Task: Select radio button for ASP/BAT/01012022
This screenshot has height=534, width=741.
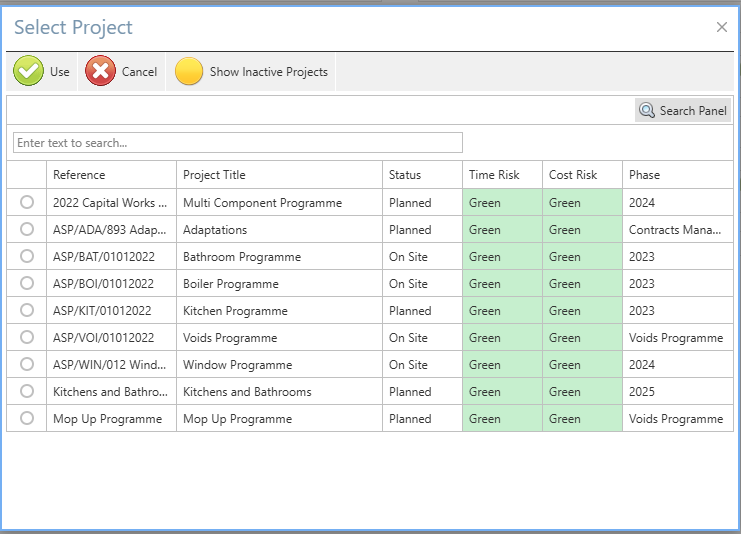Action: [27, 257]
